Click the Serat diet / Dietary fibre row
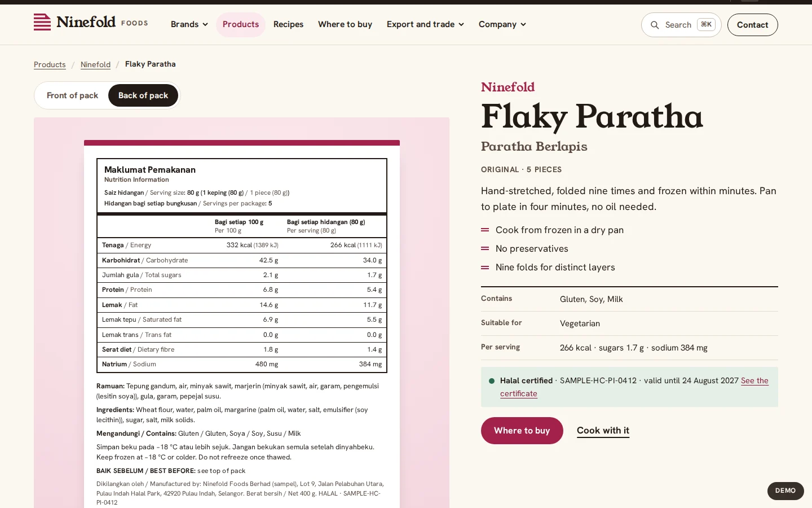Image resolution: width=812 pixels, height=508 pixels. point(242,349)
